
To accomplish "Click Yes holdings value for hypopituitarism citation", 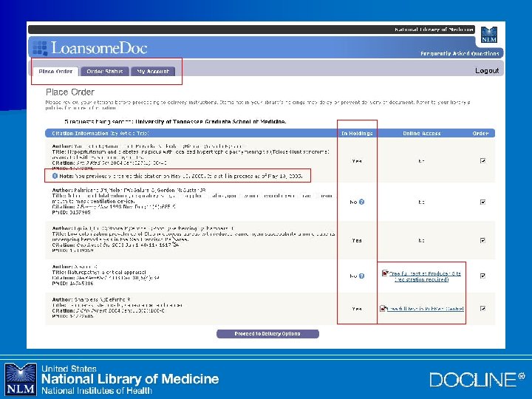I will coord(357,161).
